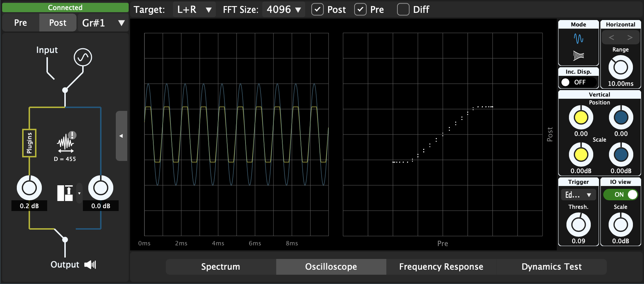Image resolution: width=644 pixels, height=284 pixels.
Task: Click the Pre button
Action: click(21, 23)
